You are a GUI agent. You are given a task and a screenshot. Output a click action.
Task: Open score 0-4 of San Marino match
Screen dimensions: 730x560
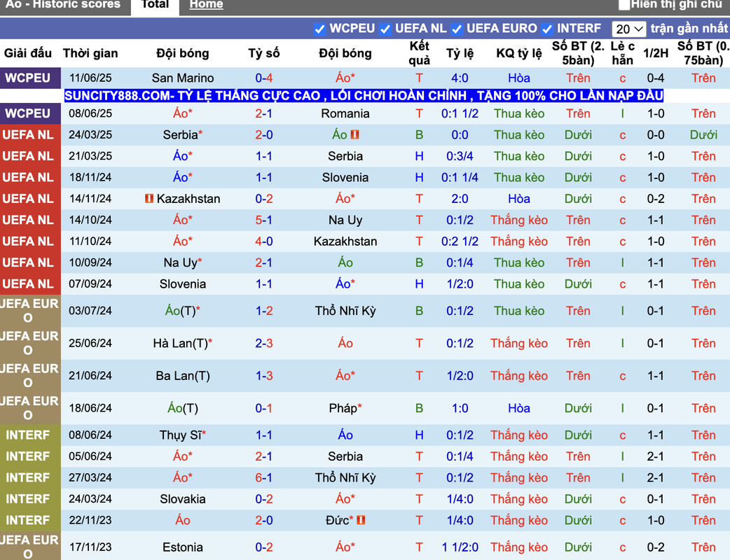pos(264,78)
